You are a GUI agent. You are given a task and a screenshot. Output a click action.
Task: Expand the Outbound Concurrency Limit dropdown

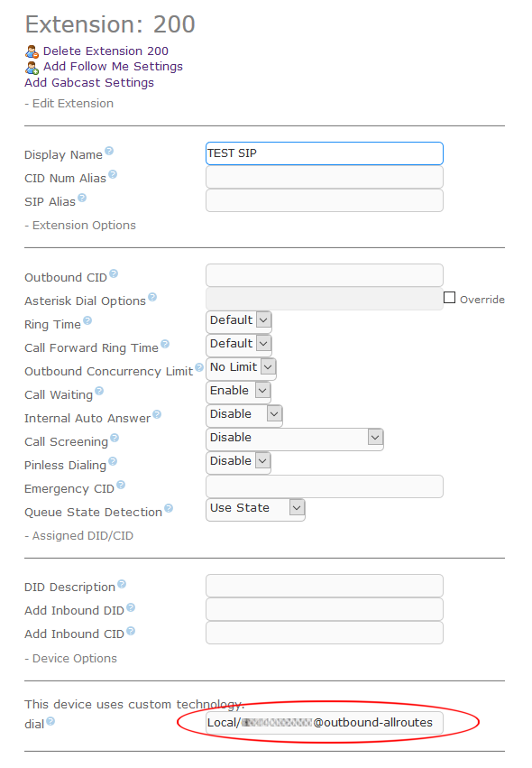(242, 368)
